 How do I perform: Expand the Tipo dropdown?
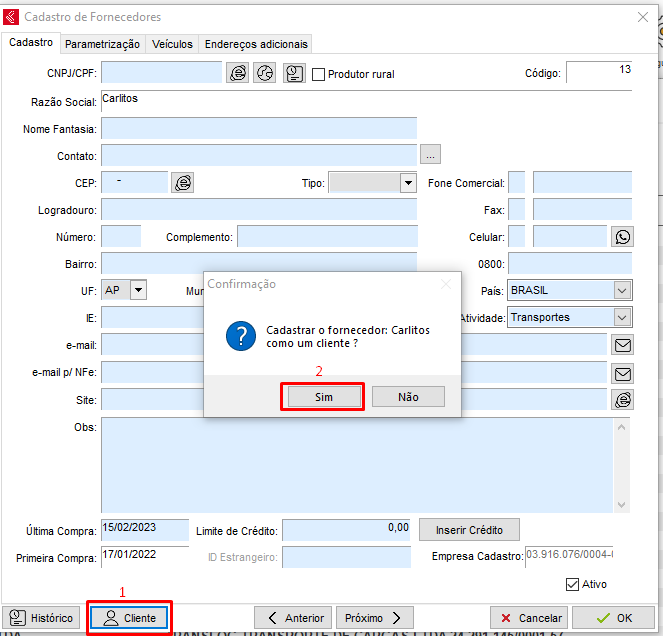pyautogui.click(x=407, y=183)
